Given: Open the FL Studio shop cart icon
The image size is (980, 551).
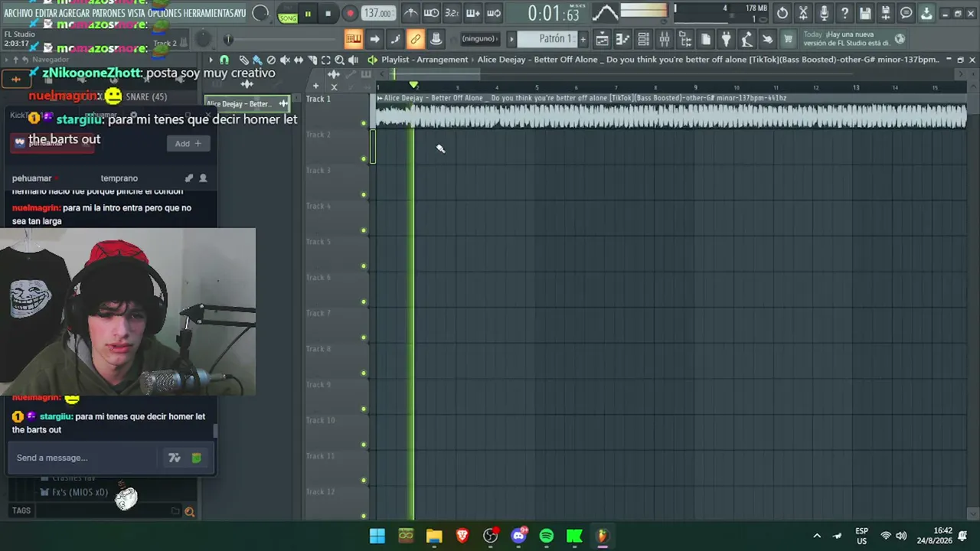Looking at the screenshot, I should pyautogui.click(x=789, y=39).
